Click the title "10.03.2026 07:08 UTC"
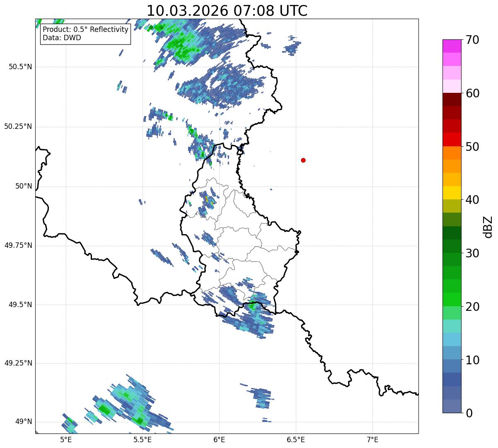Screen dimensions: 498x448 click(227, 11)
